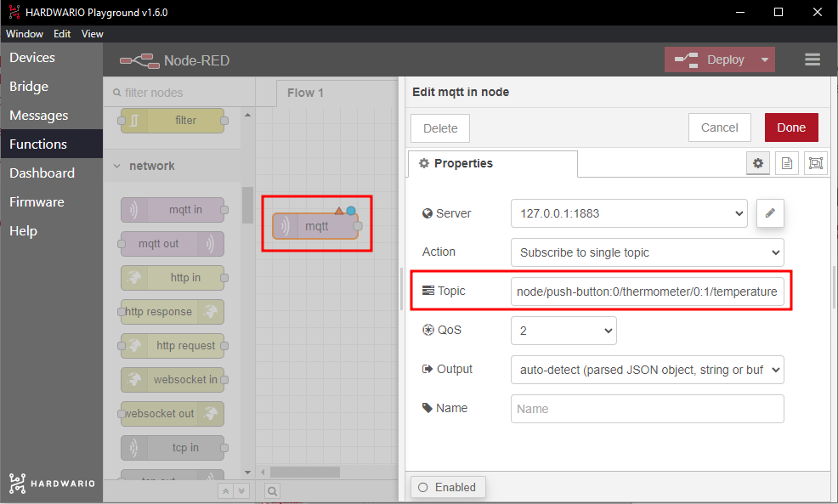Viewport: 838px width, 504px height.
Task: Go to the Messages section
Action: 51,115
